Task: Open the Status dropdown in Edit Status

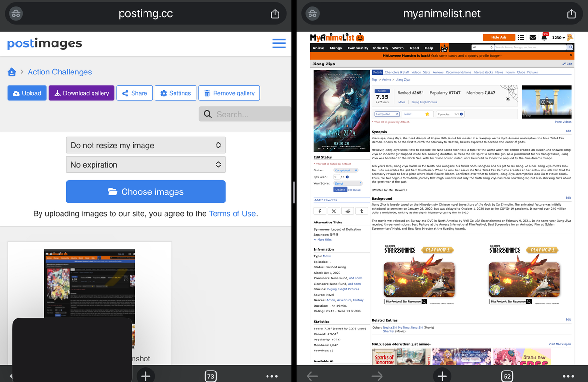Action: [345, 170]
